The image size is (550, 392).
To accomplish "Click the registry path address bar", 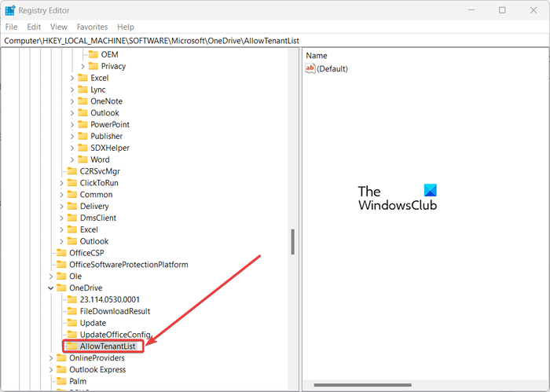I will [275, 41].
